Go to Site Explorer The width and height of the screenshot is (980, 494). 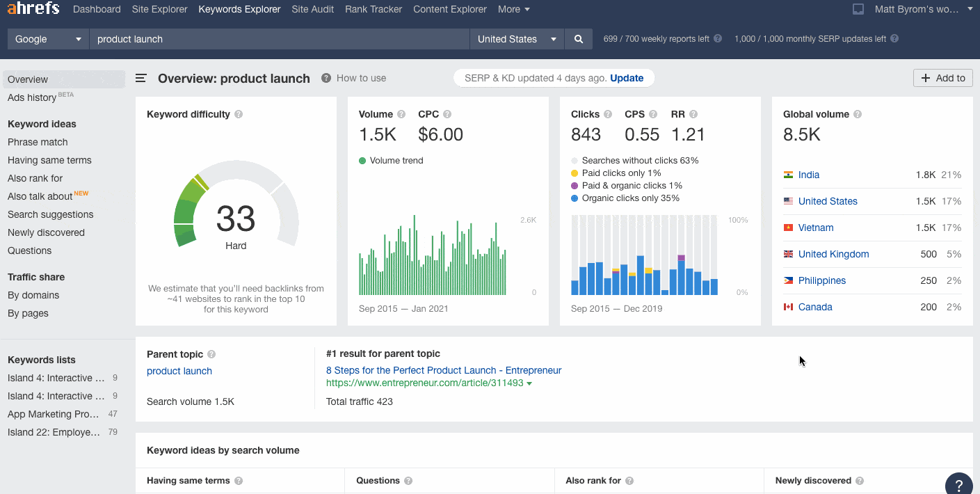(x=160, y=9)
